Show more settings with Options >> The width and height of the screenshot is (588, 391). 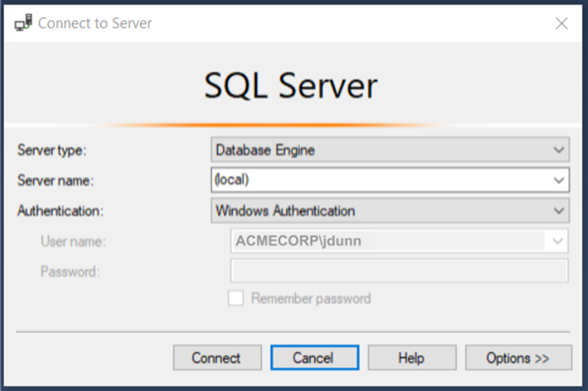pos(519,358)
